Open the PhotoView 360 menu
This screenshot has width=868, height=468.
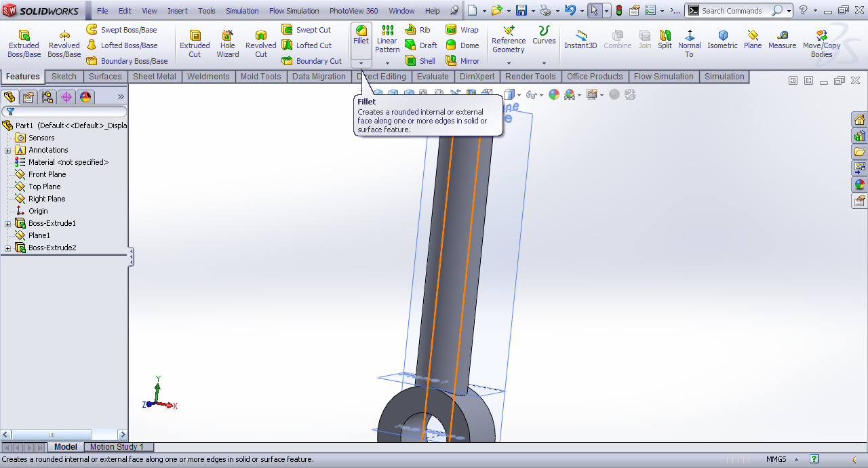[353, 11]
